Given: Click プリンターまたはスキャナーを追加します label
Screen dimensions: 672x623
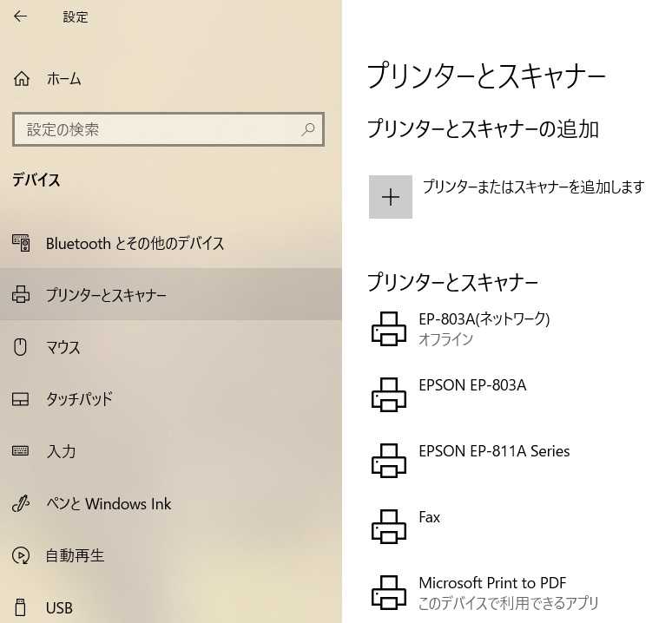Looking at the screenshot, I should [533, 187].
